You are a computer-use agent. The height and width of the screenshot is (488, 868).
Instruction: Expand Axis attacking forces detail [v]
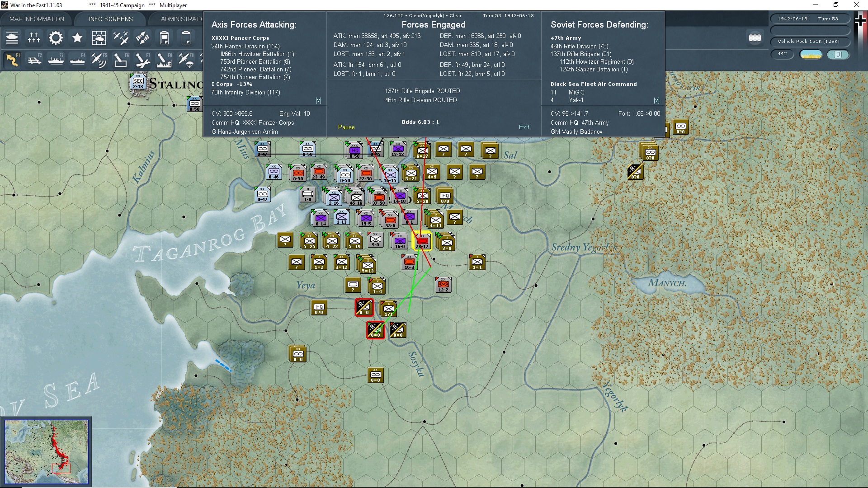coord(318,100)
